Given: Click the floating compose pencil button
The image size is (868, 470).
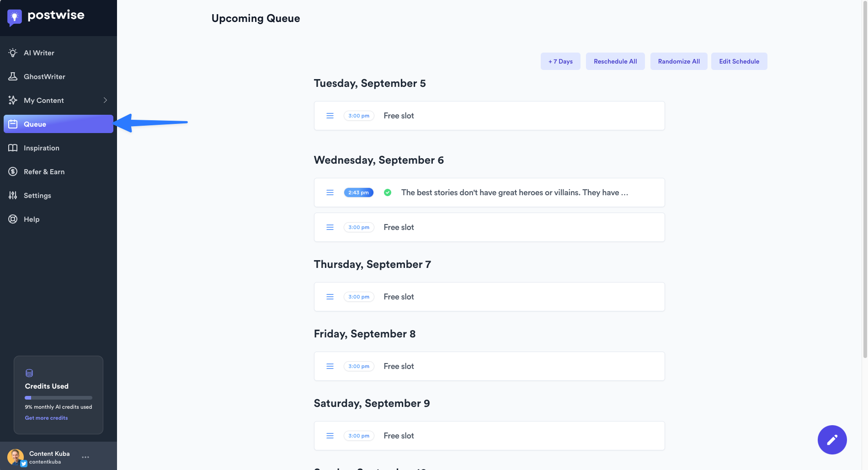Looking at the screenshot, I should (832, 440).
